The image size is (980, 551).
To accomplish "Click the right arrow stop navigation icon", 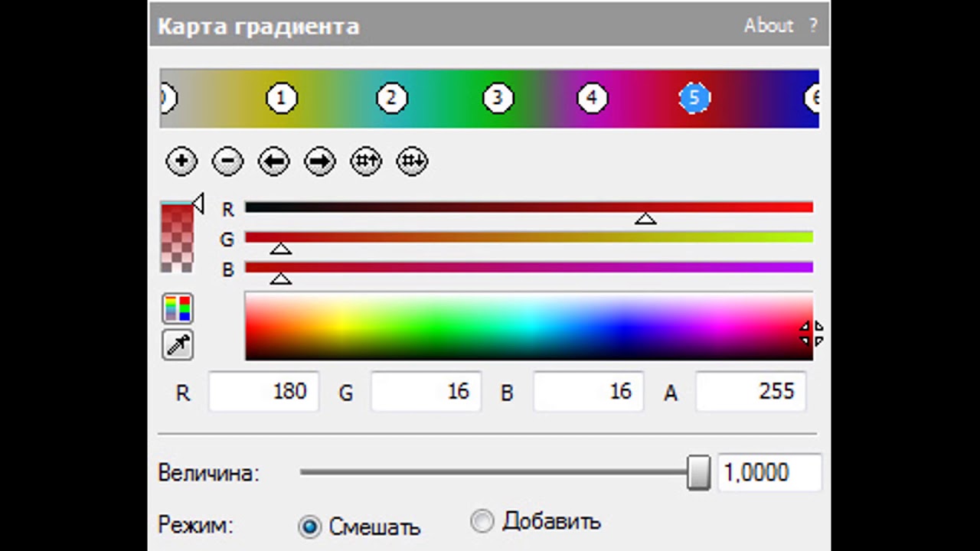I will click(x=320, y=161).
